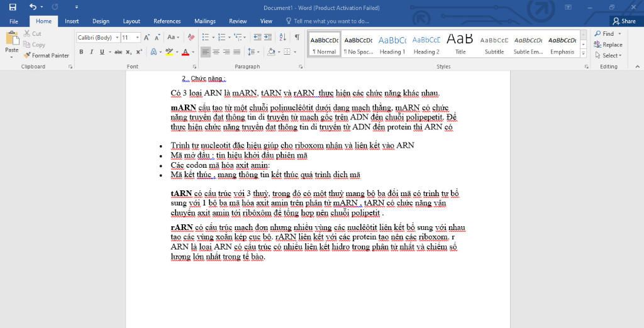The image size is (644, 328).
Task: Increase paragraph indent
Action: coord(268,37)
